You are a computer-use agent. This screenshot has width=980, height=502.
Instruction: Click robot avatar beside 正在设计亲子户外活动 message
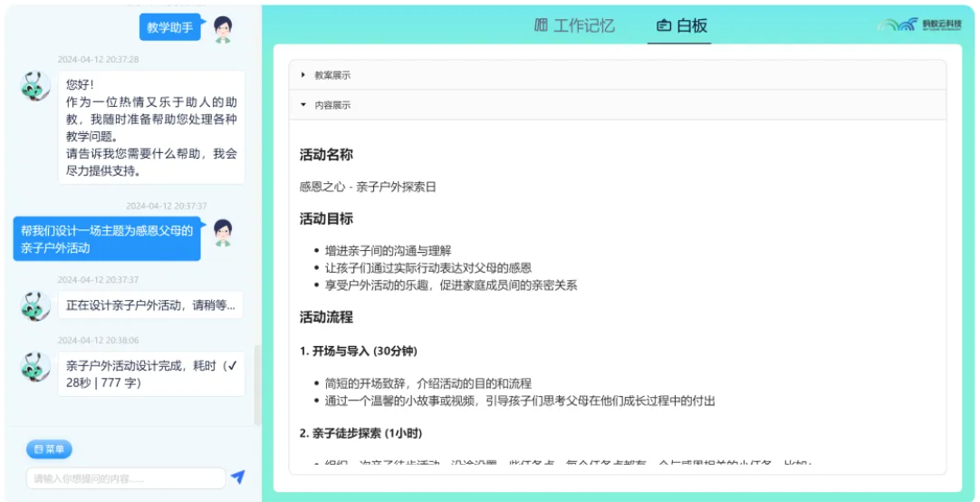coord(35,306)
